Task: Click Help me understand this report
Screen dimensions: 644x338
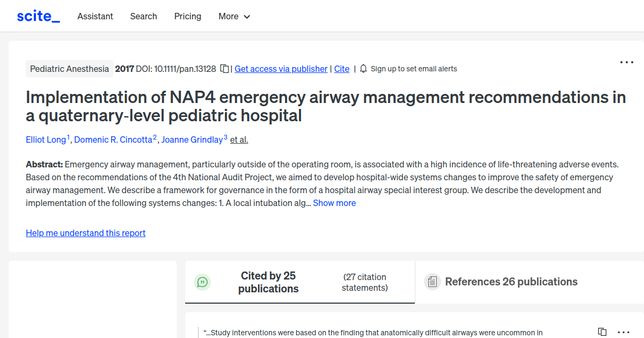Action: coord(85,233)
